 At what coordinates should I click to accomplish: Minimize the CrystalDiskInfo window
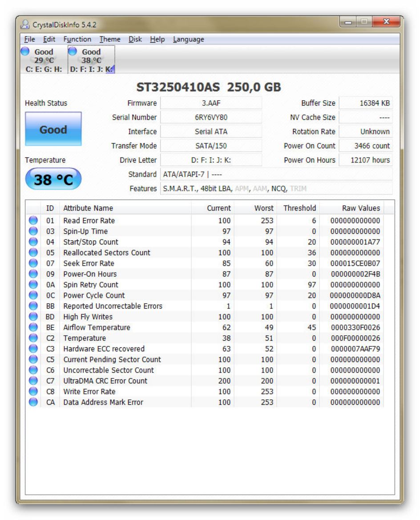coord(348,22)
